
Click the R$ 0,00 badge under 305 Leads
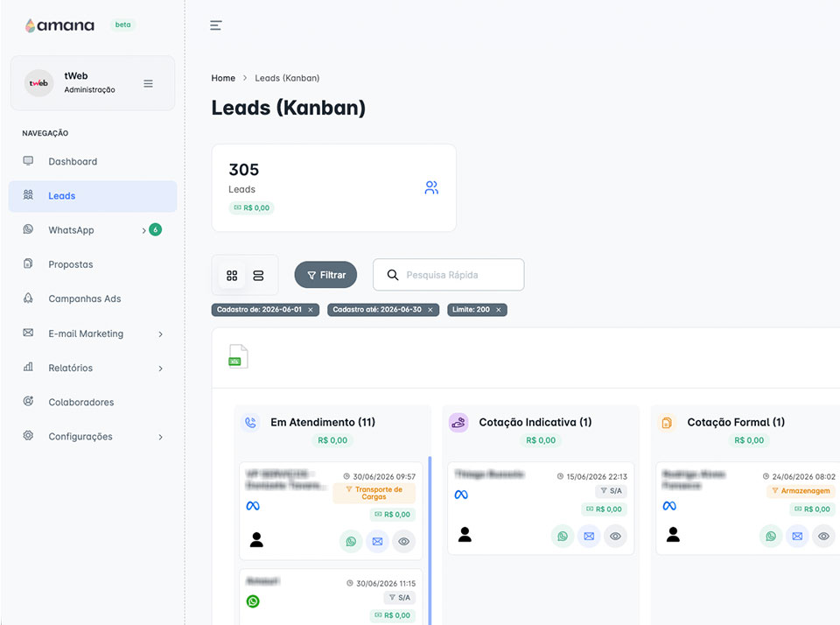(252, 208)
